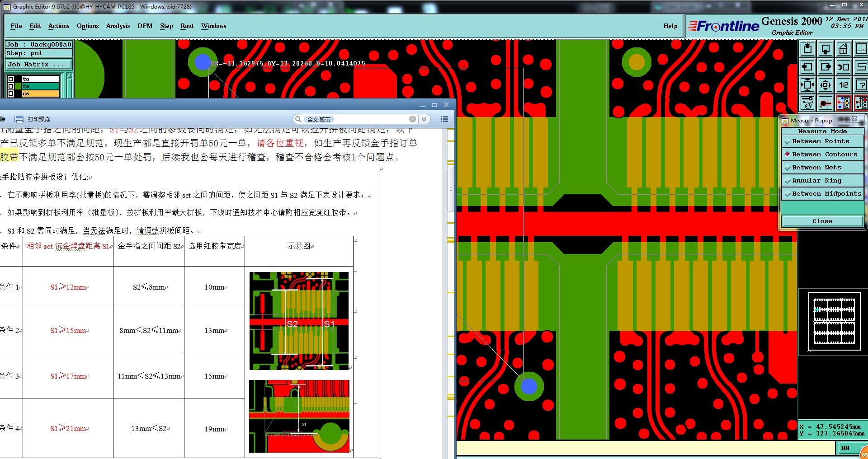Select Between Points measure mode
The width and height of the screenshot is (868, 459).
pyautogui.click(x=822, y=141)
